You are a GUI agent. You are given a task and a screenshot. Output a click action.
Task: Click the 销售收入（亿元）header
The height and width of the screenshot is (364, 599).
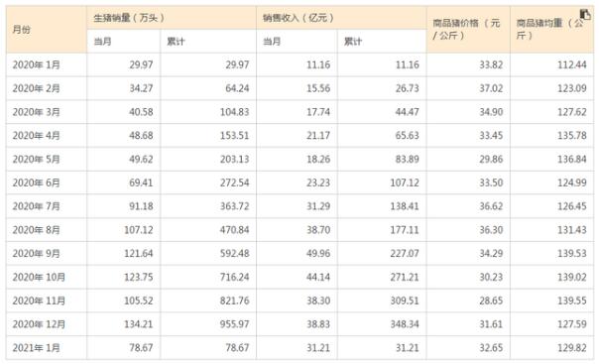tap(298, 18)
